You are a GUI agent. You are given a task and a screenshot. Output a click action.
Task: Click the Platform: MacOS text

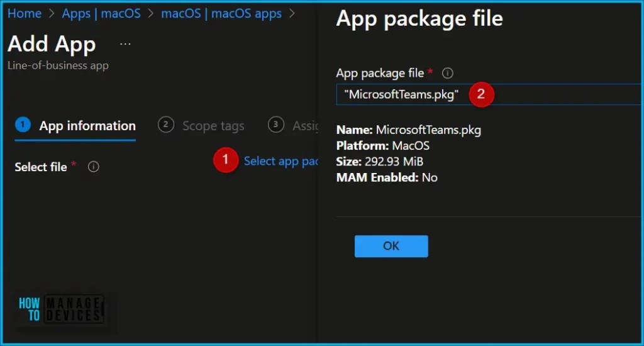pos(383,146)
